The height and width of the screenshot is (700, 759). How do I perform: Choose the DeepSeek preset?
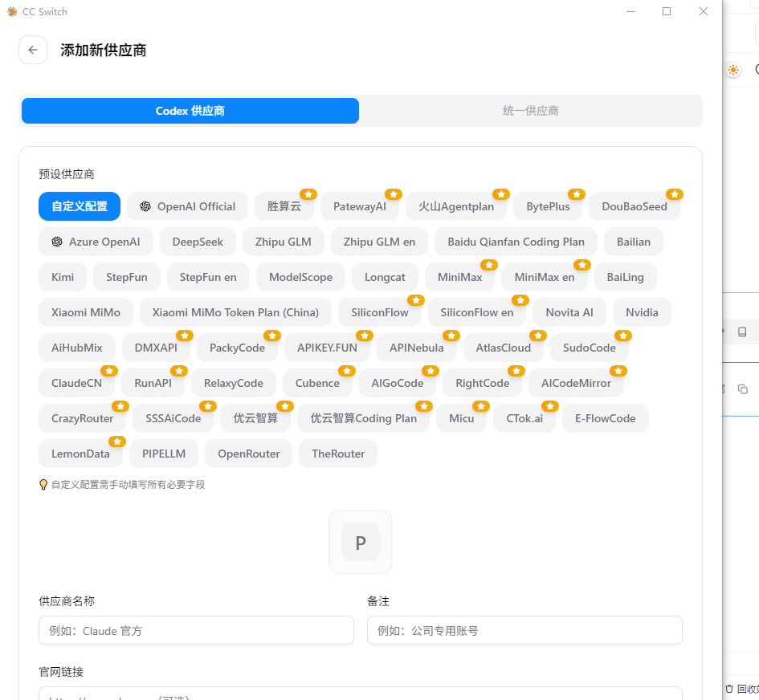point(198,242)
